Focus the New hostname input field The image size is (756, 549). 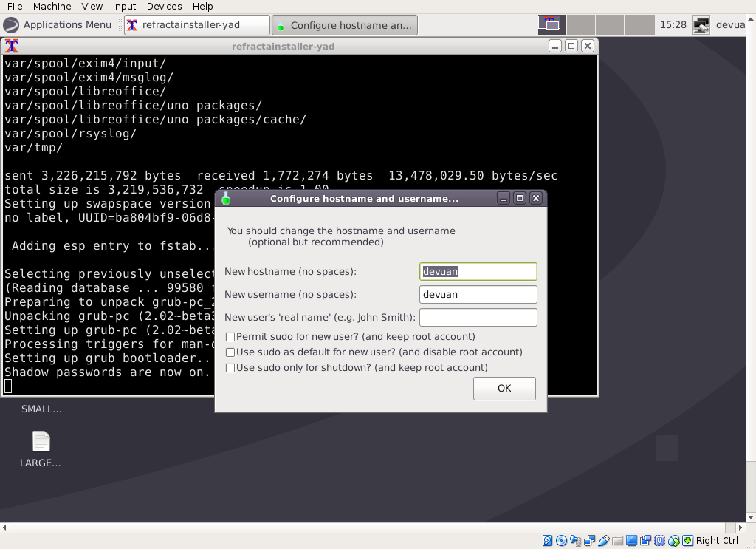tap(478, 272)
